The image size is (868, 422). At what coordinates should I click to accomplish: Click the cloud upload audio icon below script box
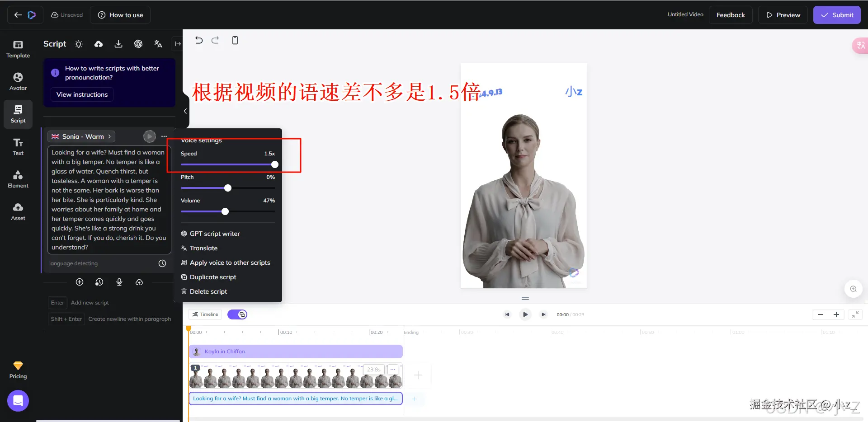pos(139,282)
